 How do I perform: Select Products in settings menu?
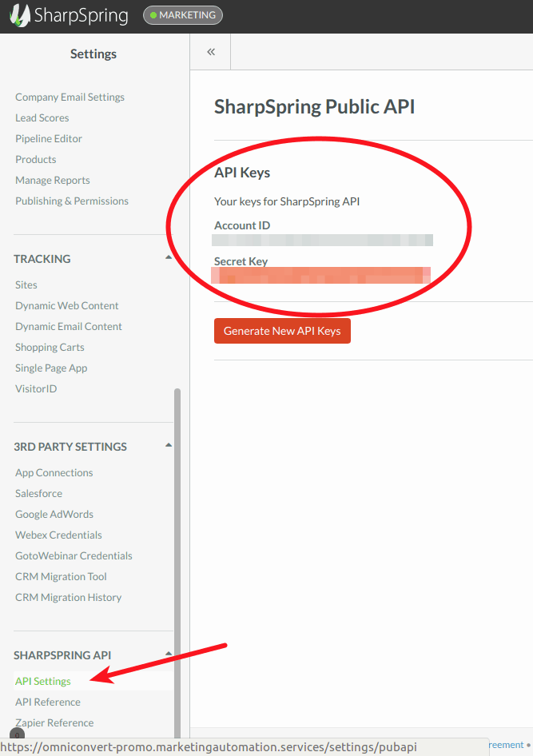click(36, 159)
